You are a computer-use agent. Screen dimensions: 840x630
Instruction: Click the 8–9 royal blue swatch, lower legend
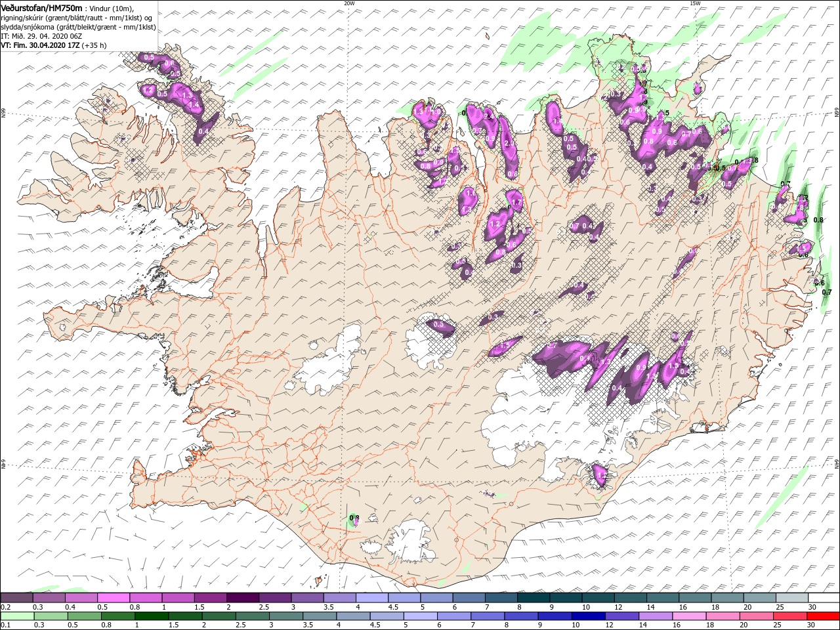click(x=520, y=616)
